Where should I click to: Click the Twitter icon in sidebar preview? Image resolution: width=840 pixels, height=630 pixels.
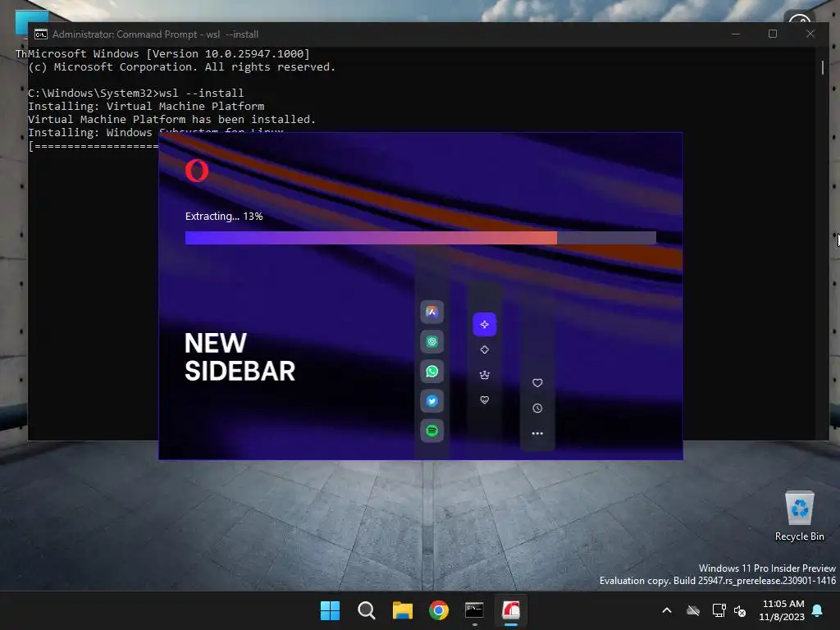pos(431,400)
